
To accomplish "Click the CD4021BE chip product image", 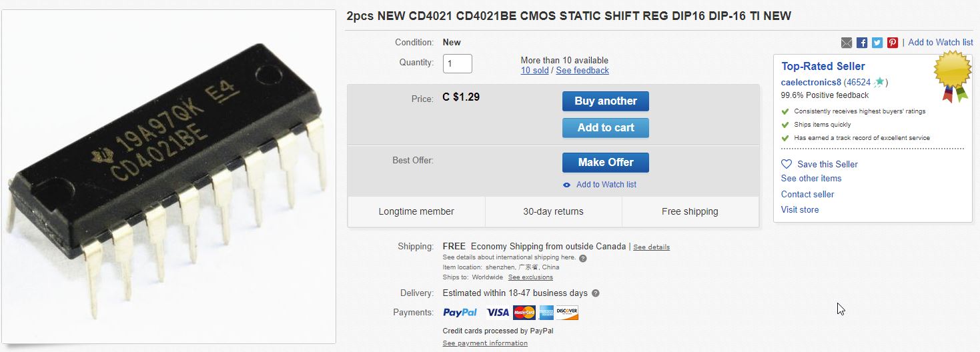I will pos(168,177).
